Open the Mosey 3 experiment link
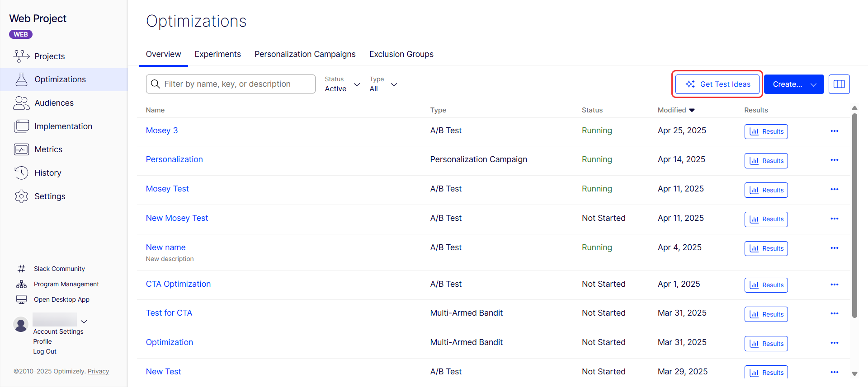Screen dimensions: 868x387 162,131
